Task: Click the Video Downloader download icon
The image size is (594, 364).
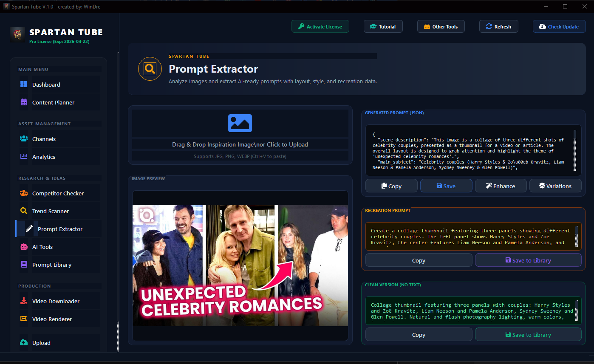Action: [x=24, y=301]
